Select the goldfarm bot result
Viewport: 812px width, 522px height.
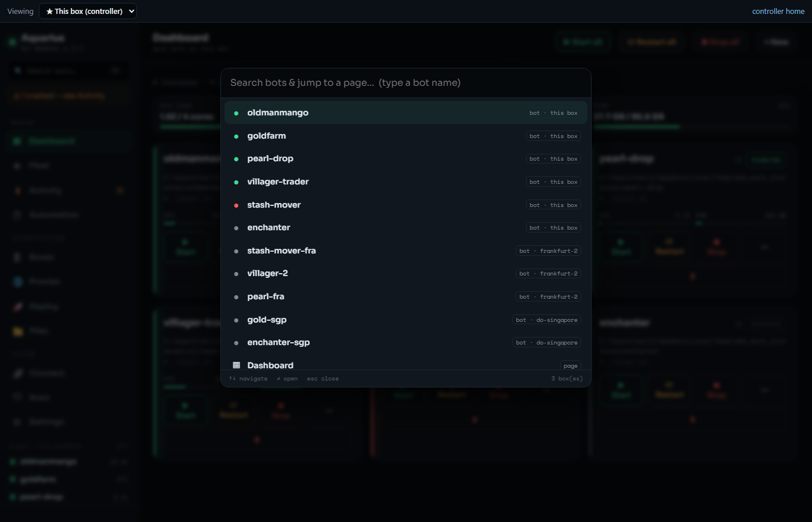pos(406,136)
